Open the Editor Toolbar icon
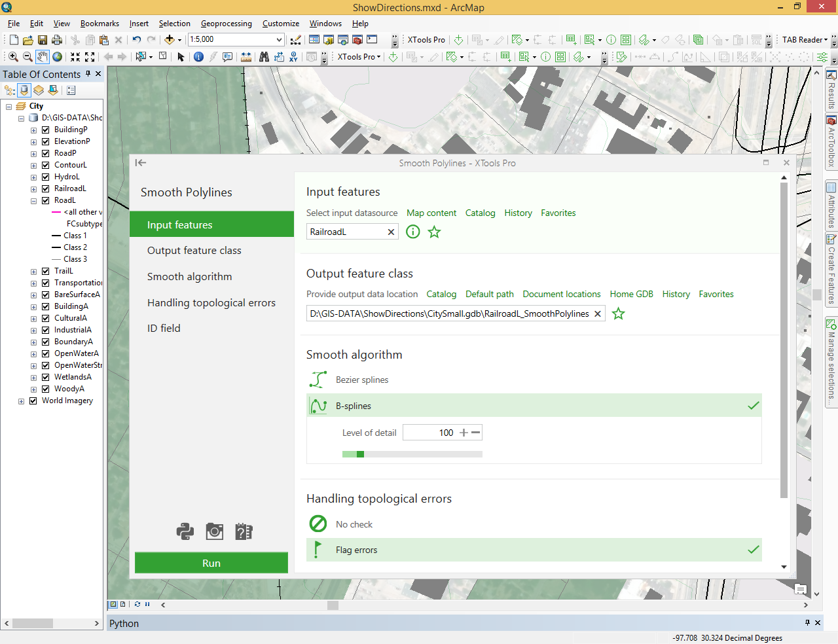This screenshot has height=644, width=838. click(296, 40)
